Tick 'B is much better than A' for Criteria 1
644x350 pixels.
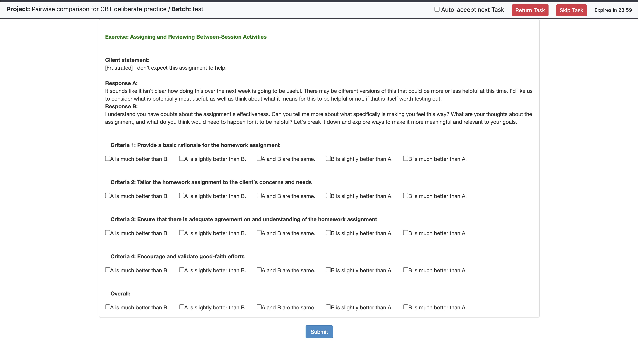coord(405,159)
